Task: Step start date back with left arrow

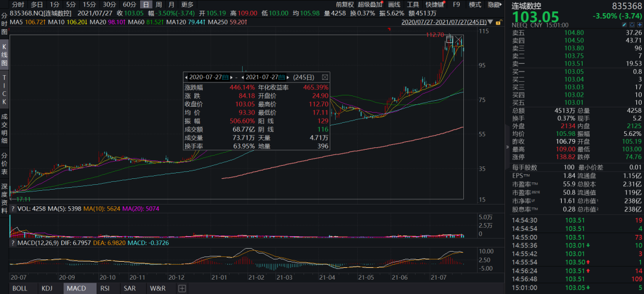Action: 187,78
